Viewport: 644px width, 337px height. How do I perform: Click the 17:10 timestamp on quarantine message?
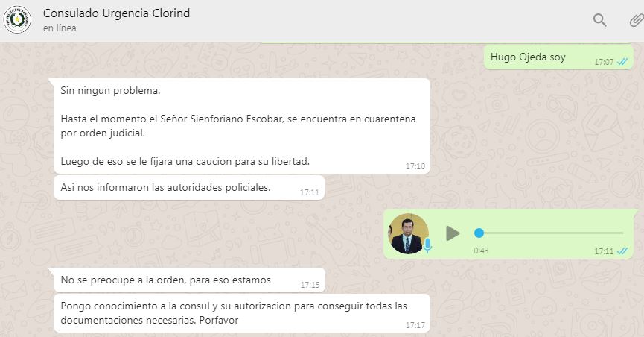tap(415, 166)
